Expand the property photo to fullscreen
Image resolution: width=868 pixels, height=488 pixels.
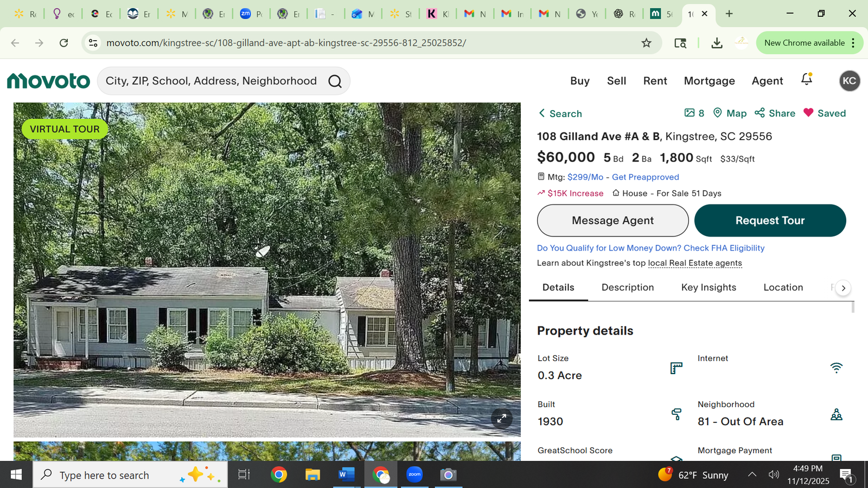coord(502,418)
